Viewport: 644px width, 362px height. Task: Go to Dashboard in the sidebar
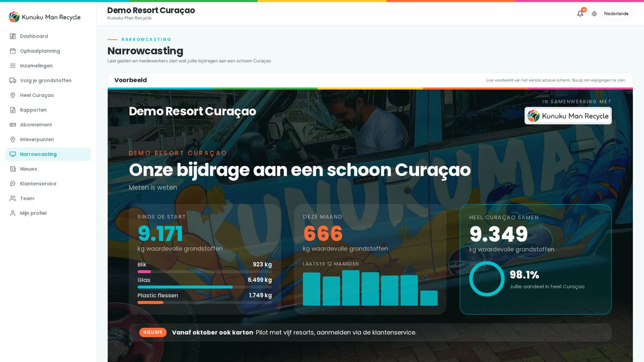48,36
